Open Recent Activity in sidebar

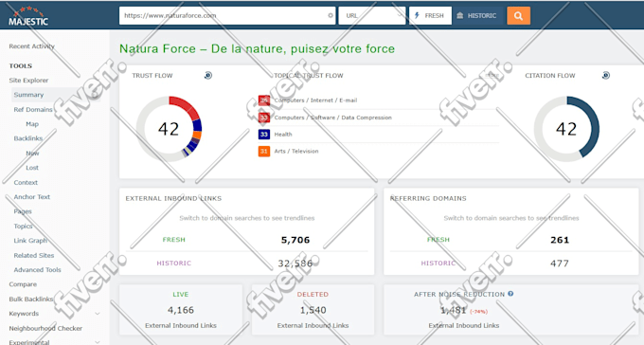pos(31,46)
